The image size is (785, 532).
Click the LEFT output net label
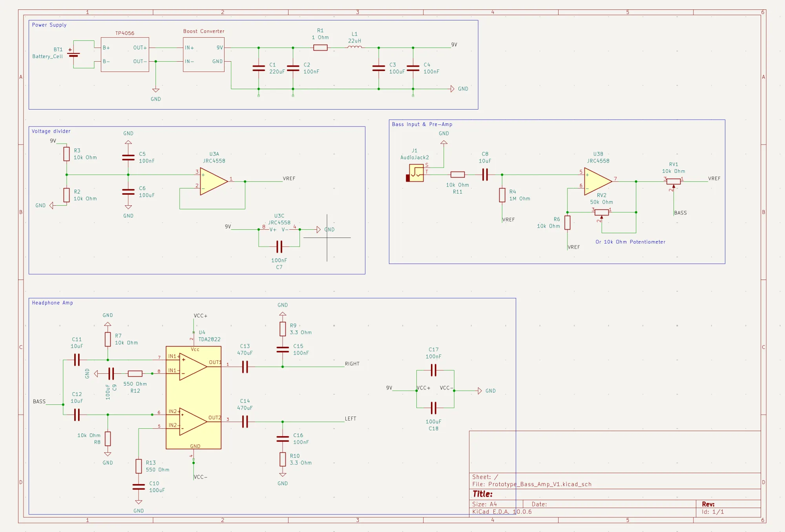pos(351,419)
